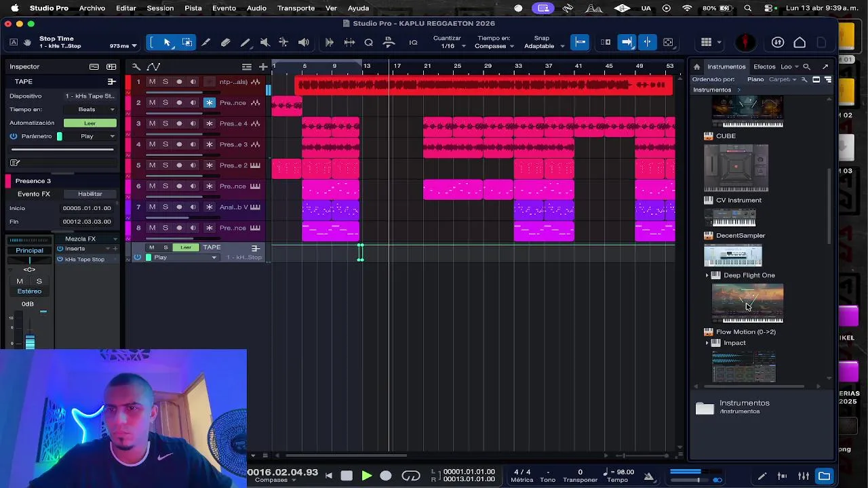The width and height of the screenshot is (868, 488).
Task: Solo track 3
Action: [x=165, y=123]
